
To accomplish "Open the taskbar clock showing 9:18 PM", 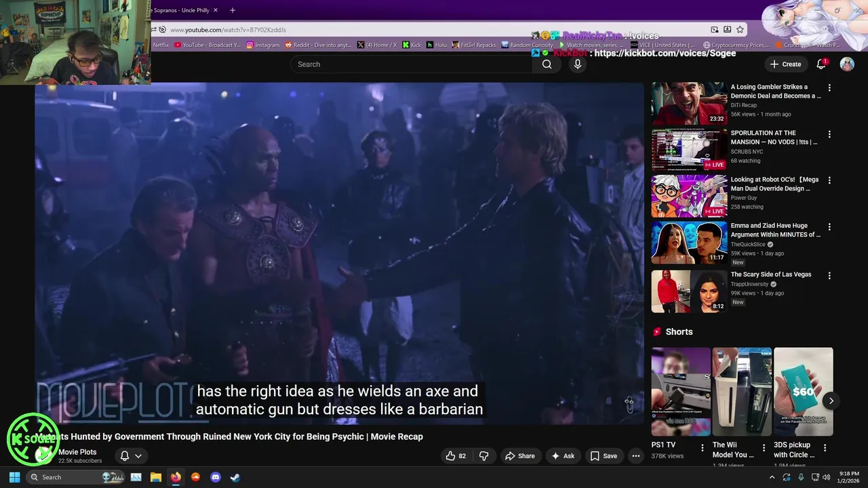I will click(849, 477).
